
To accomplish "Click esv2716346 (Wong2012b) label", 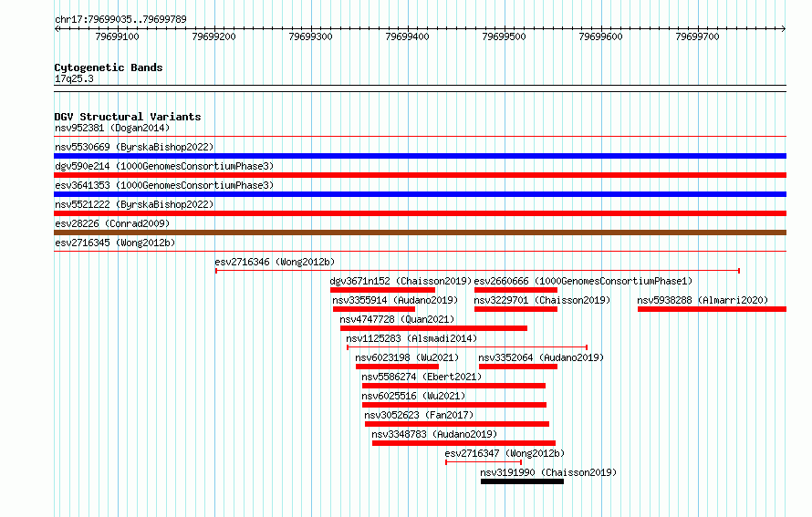I will pyautogui.click(x=275, y=262).
